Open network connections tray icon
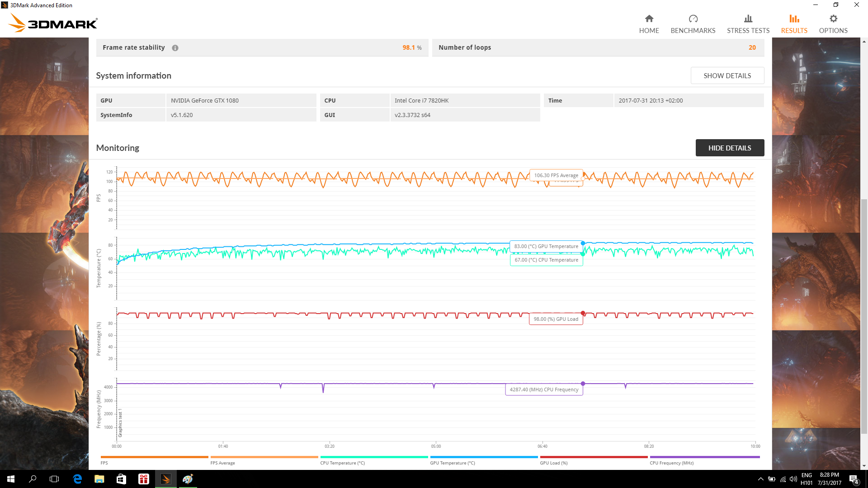 point(783,479)
